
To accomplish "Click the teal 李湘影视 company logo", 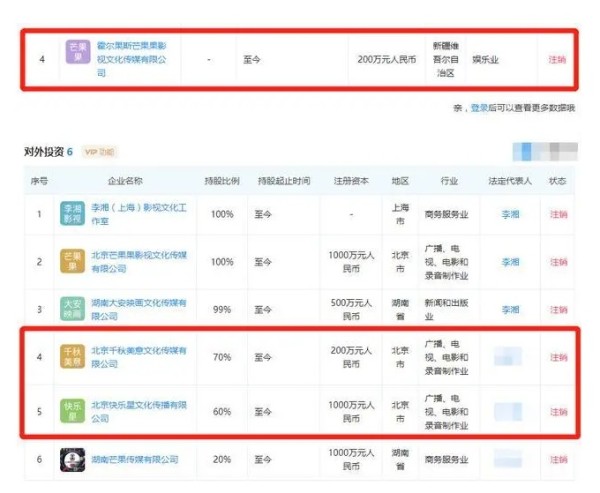I will click(72, 214).
